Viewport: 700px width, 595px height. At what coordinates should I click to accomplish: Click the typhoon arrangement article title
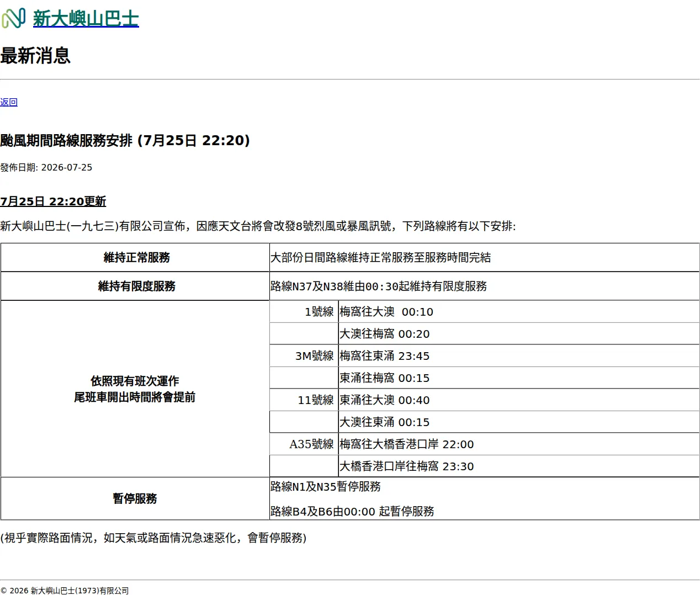click(125, 141)
